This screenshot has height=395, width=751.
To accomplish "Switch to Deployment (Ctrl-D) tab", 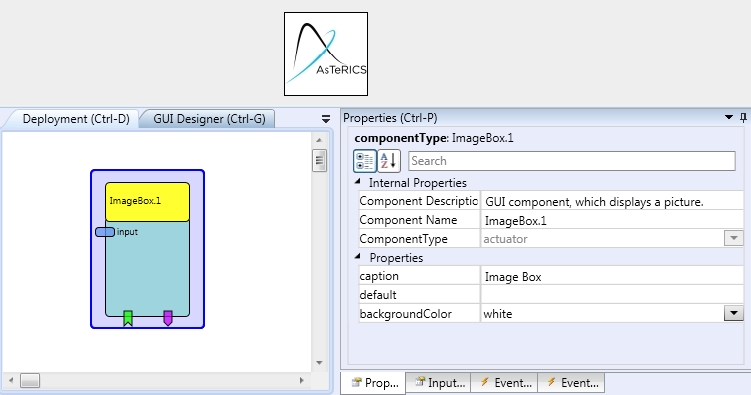I will (x=76, y=119).
